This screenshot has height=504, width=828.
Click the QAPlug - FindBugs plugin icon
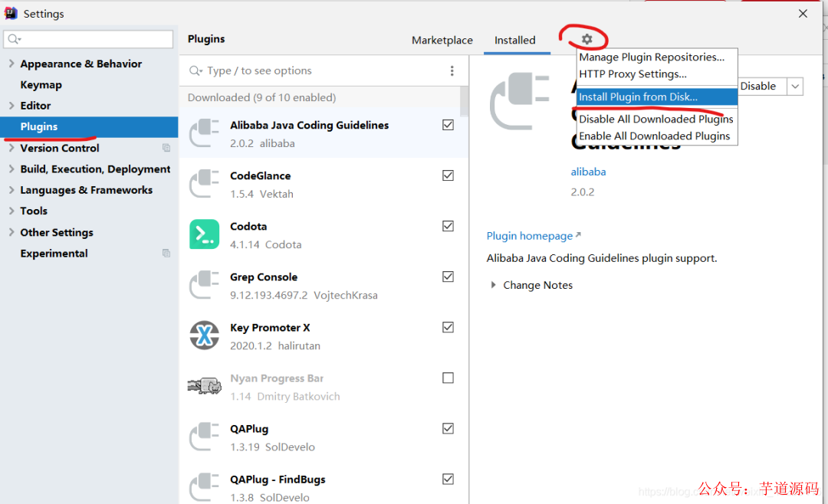point(205,486)
